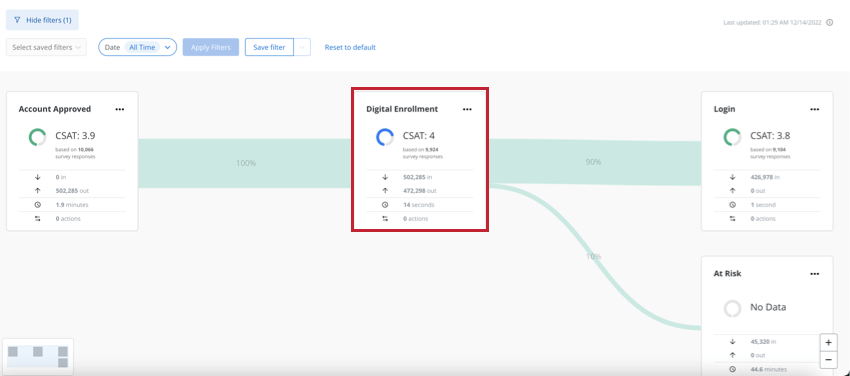Open Digital Enrollment card options menu
The height and width of the screenshot is (376, 850).
467,109
